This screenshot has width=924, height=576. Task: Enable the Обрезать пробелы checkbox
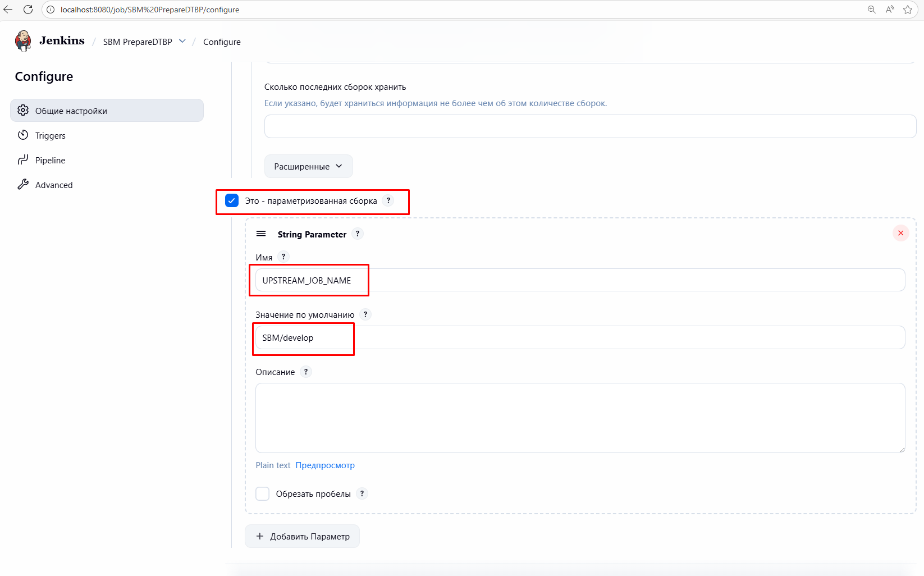[263, 493]
